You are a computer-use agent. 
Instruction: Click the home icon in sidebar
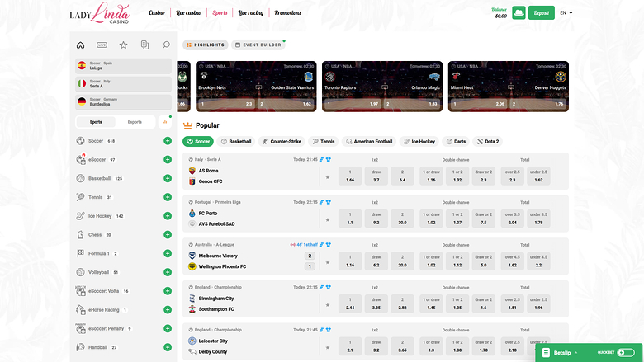click(80, 45)
